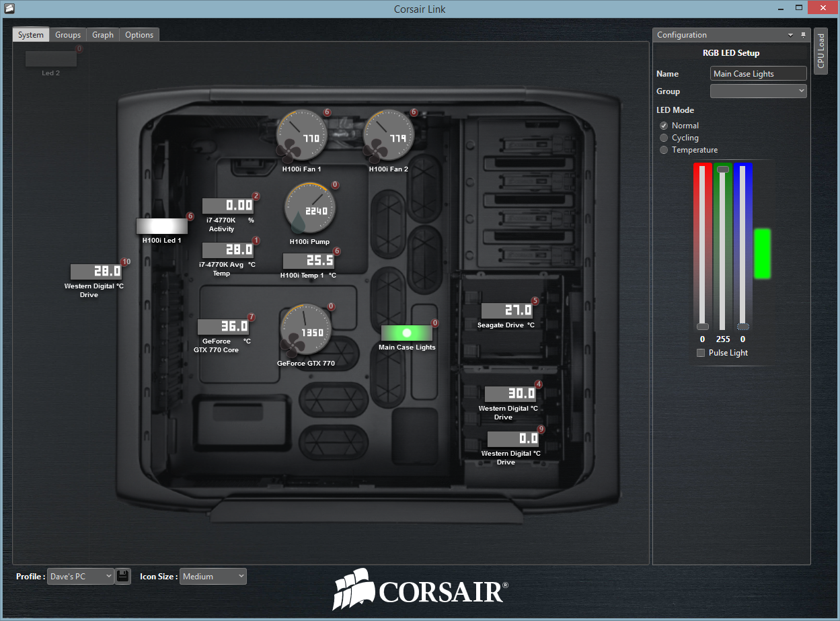Switch to the Graph tab
The height and width of the screenshot is (621, 840).
coord(103,35)
